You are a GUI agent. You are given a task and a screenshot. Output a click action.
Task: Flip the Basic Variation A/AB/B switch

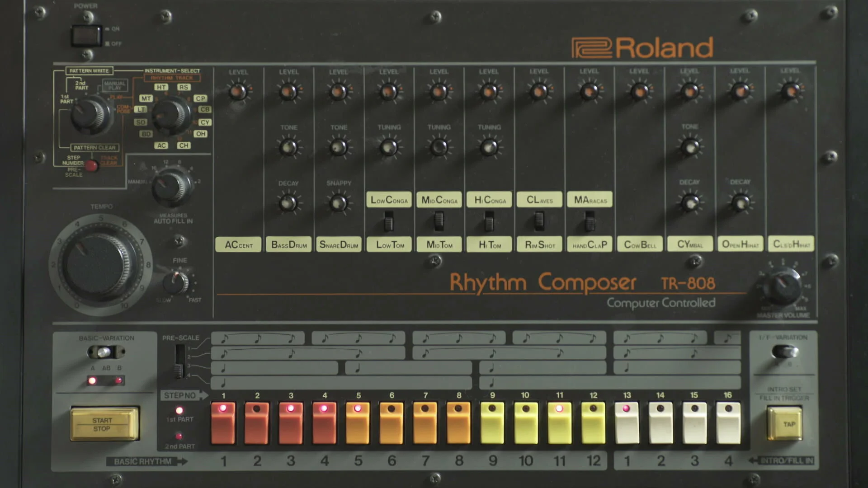(106, 352)
